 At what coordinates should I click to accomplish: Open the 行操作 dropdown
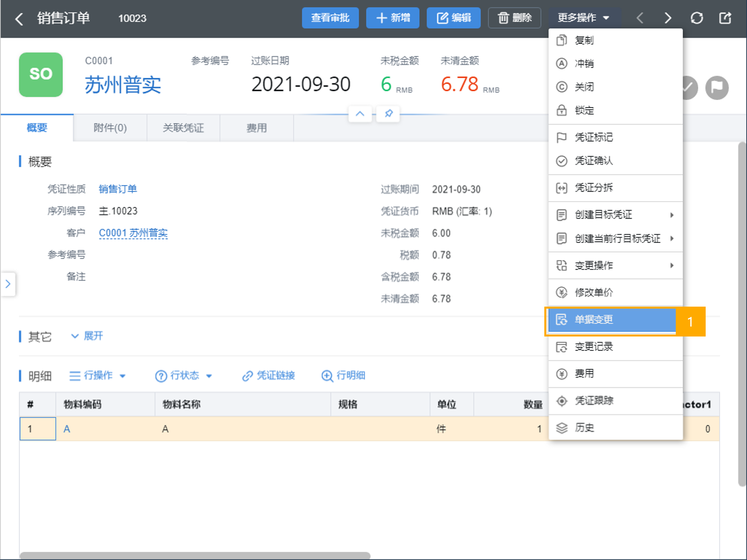pyautogui.click(x=98, y=375)
